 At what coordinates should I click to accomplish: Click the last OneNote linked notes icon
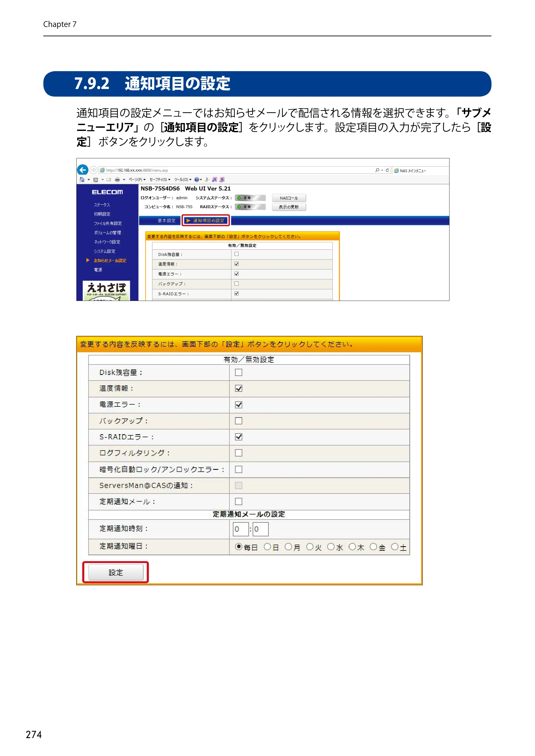[222, 180]
